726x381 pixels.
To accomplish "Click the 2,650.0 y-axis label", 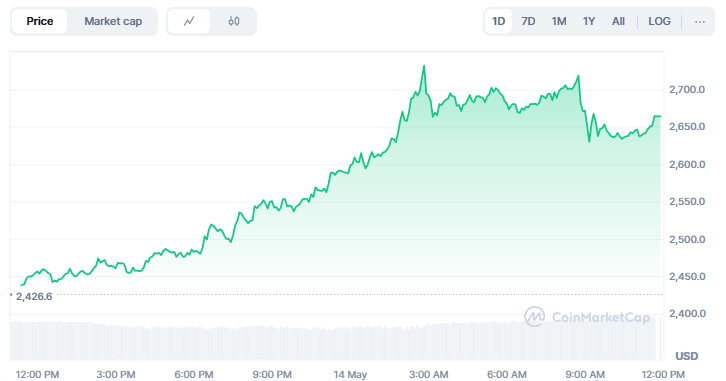I will (687, 126).
